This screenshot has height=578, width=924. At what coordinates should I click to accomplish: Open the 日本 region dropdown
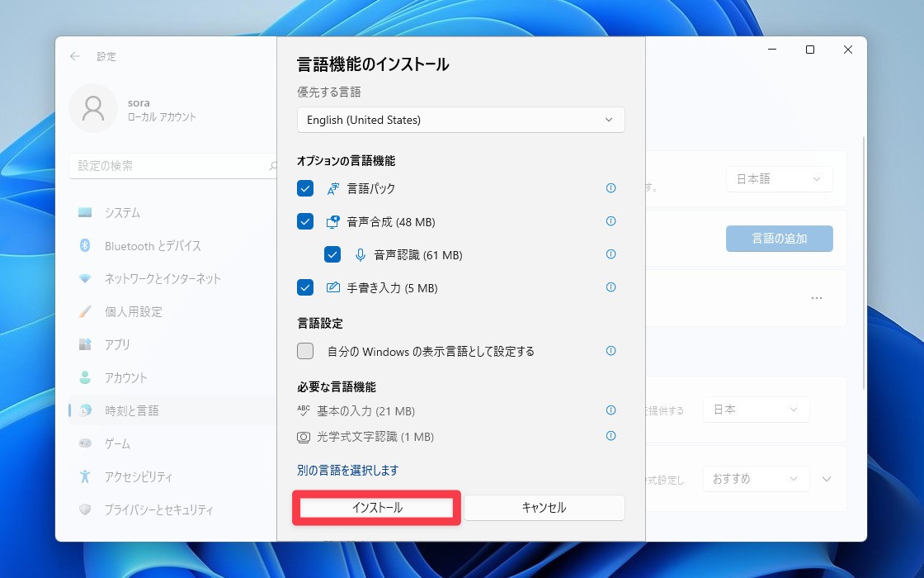(x=756, y=410)
